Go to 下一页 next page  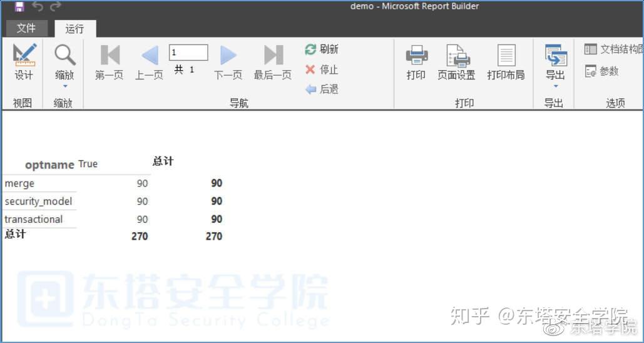[x=228, y=61]
